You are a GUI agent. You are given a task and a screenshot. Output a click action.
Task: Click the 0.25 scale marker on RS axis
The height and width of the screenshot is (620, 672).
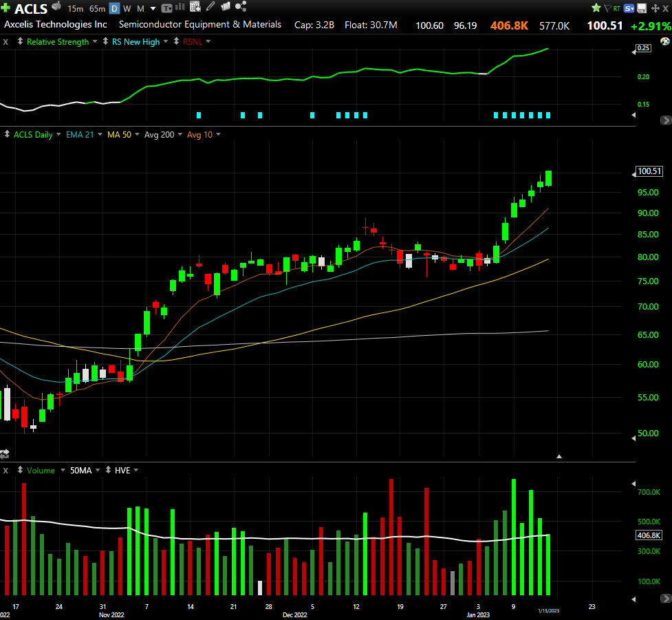click(x=643, y=48)
